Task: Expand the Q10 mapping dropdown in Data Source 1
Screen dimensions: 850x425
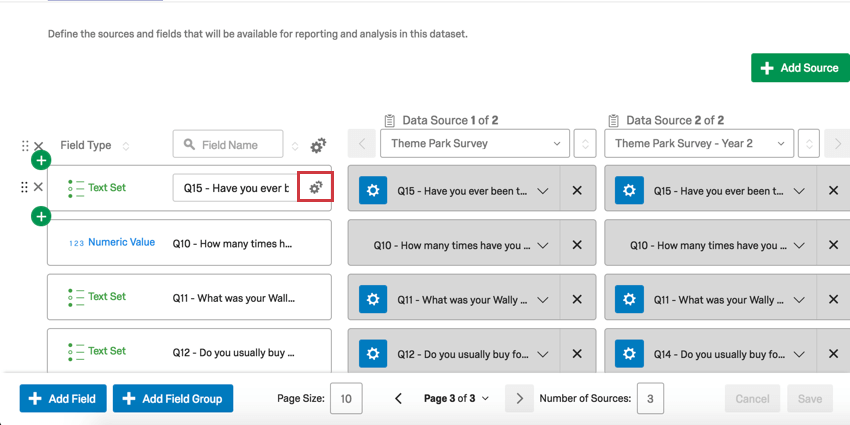Action: click(x=542, y=245)
